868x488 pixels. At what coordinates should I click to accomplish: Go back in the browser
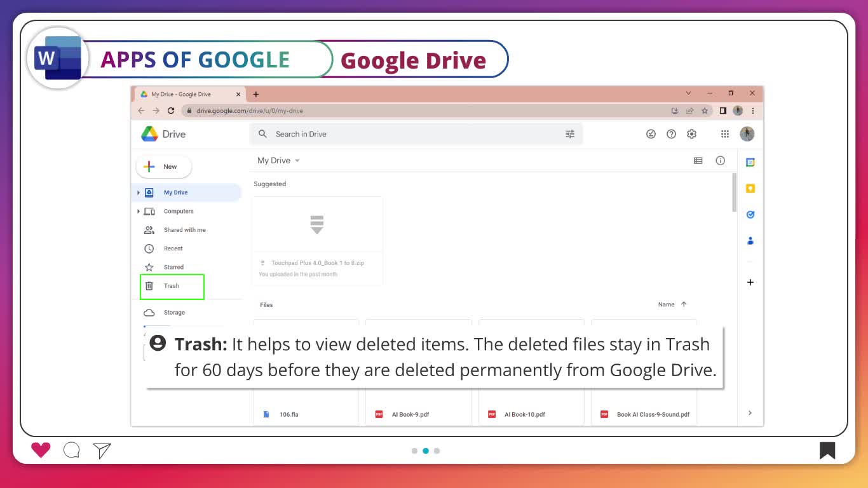(141, 111)
